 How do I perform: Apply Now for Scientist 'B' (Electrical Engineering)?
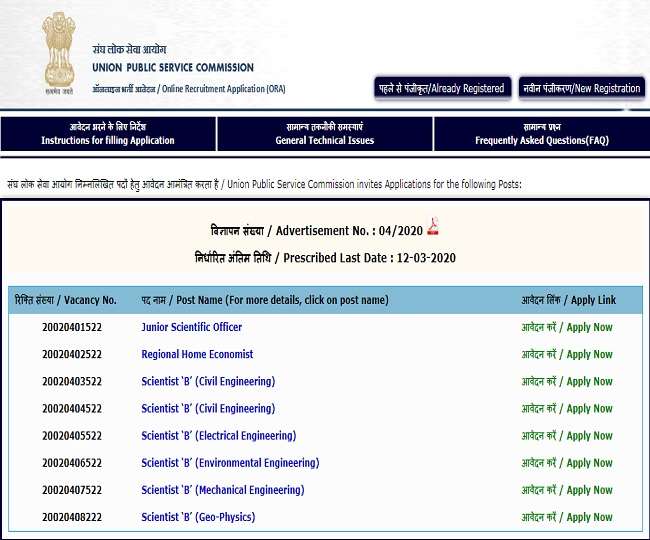pyautogui.click(x=566, y=436)
